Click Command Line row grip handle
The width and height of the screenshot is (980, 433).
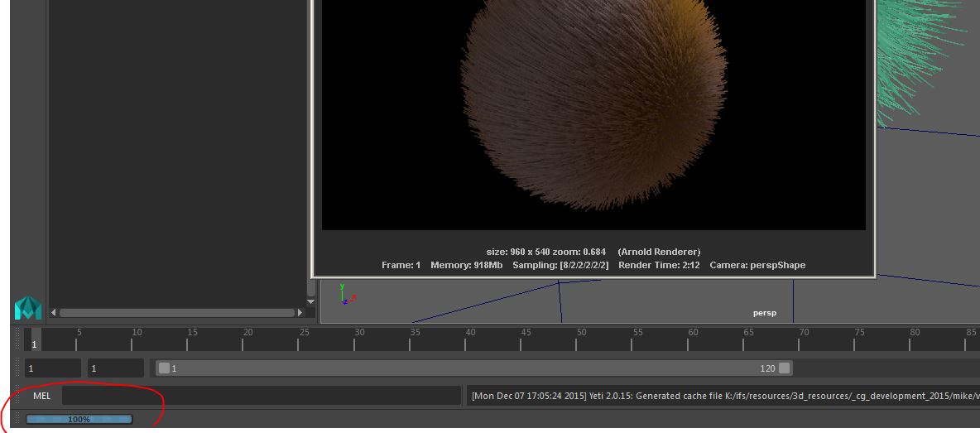(18, 396)
